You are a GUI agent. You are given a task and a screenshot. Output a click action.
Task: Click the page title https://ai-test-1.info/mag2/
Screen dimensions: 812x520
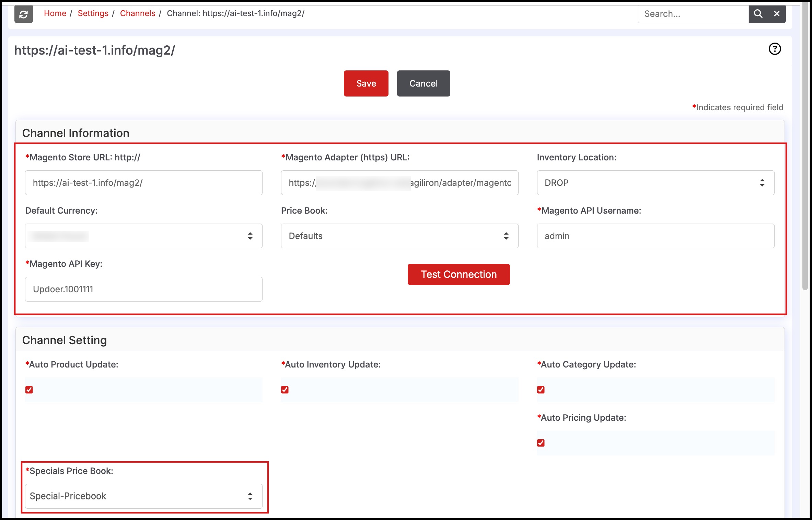pos(95,50)
